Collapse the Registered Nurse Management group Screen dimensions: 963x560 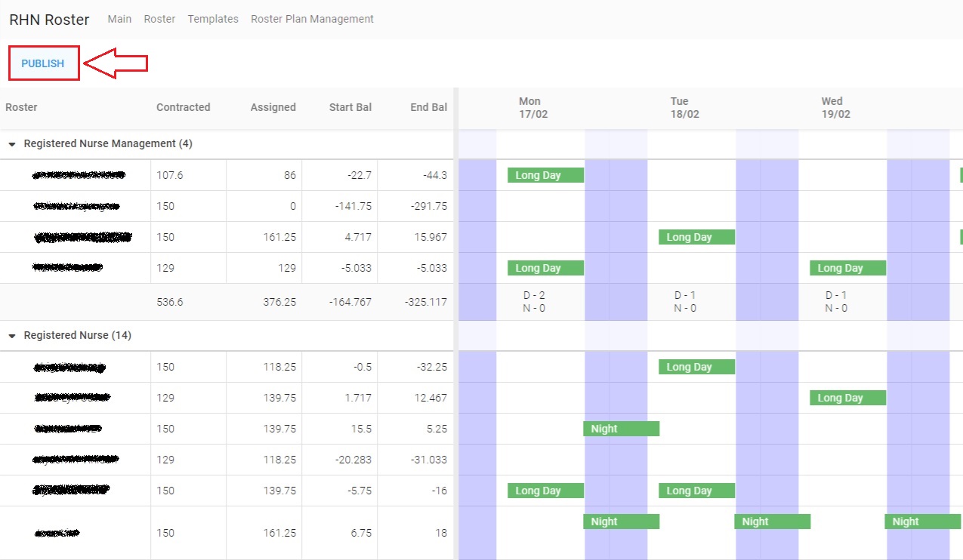(12, 144)
